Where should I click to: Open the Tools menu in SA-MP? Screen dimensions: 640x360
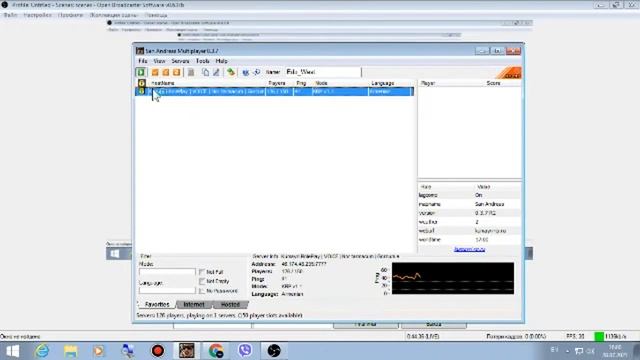tap(202, 61)
